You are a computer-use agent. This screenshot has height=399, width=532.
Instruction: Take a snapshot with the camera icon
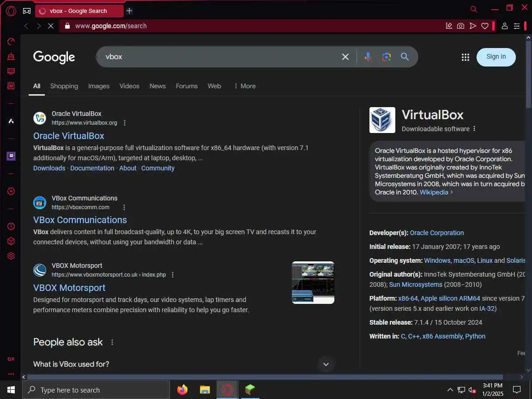(460, 26)
